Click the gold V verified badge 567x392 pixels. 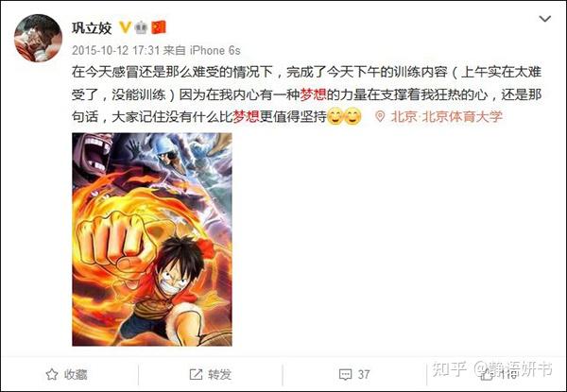125,27
